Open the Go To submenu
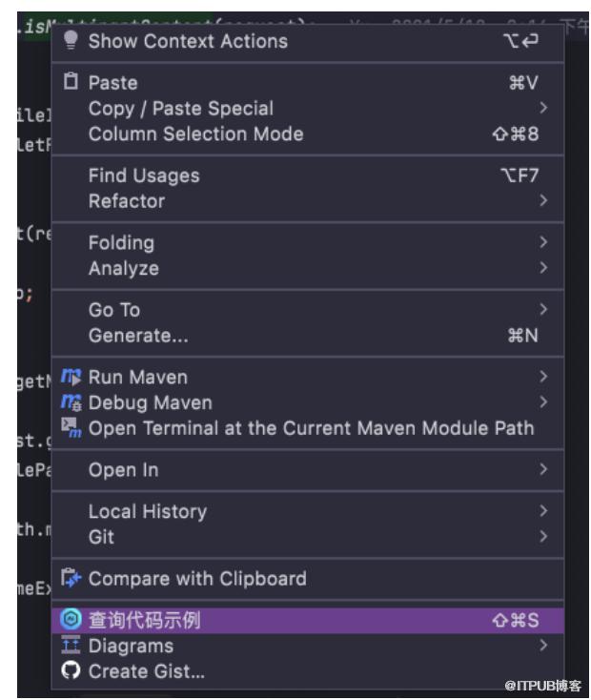This screenshot has width=591, height=700. [114, 310]
